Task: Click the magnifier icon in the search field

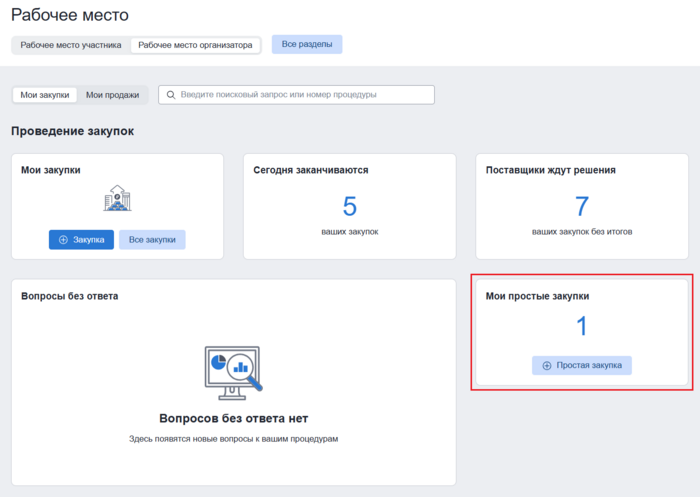Action: tap(171, 95)
